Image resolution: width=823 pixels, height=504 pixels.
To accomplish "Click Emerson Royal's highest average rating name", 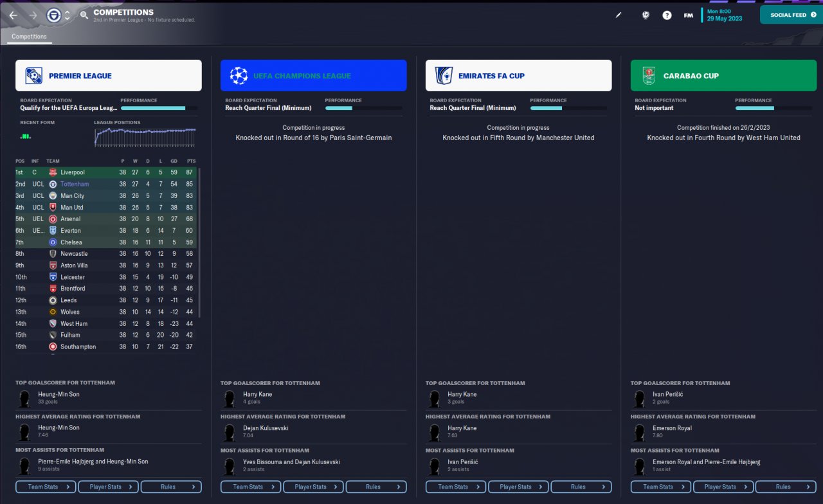I will point(673,428).
